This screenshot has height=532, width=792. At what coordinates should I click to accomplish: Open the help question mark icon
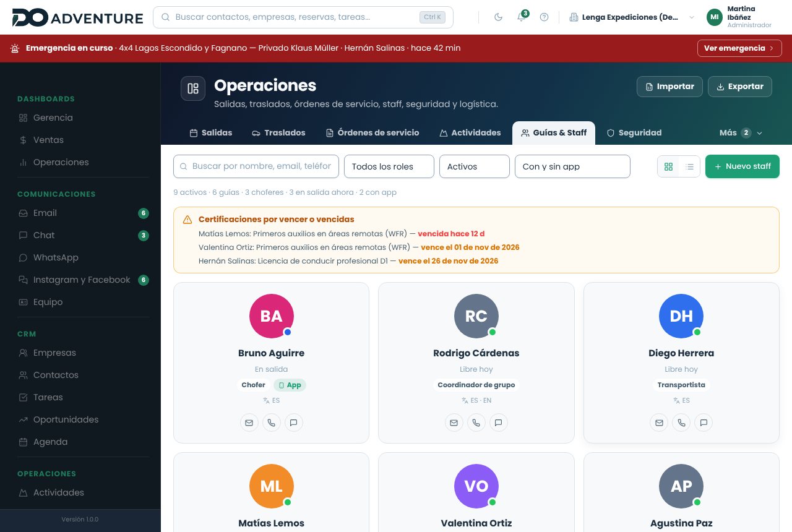(544, 17)
